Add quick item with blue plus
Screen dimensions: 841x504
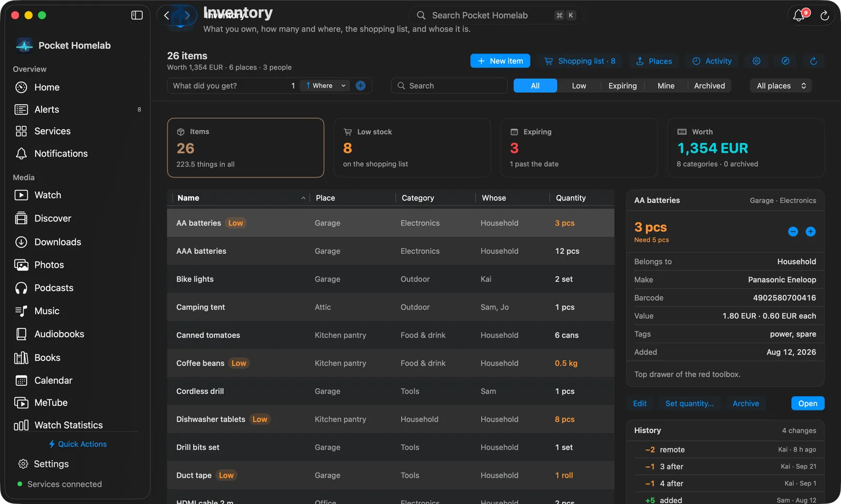(x=361, y=86)
